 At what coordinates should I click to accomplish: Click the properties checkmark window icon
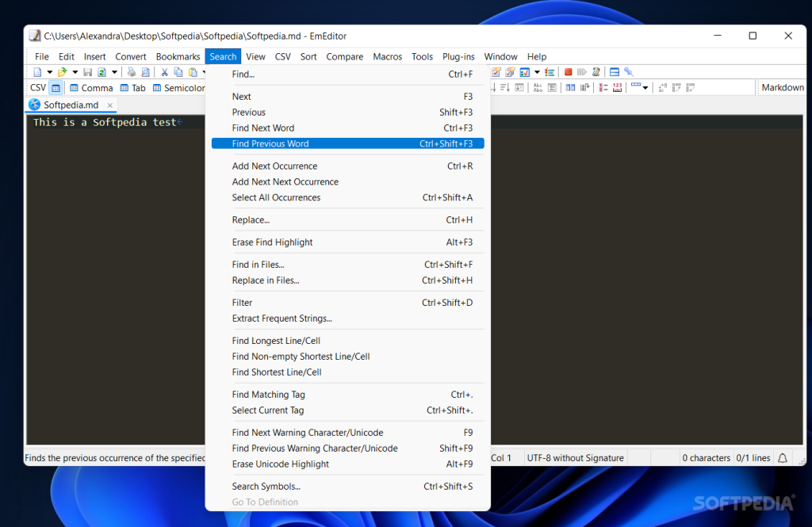pos(525,72)
